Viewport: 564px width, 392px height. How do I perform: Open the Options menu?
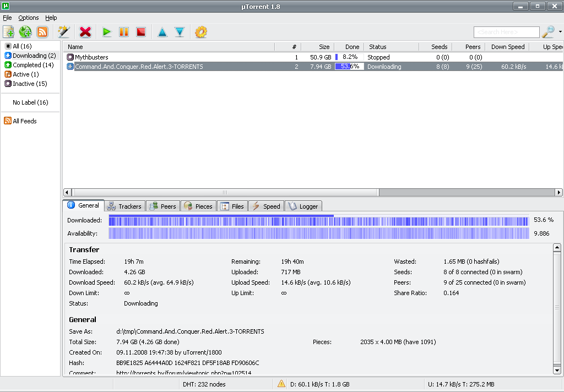(29, 18)
